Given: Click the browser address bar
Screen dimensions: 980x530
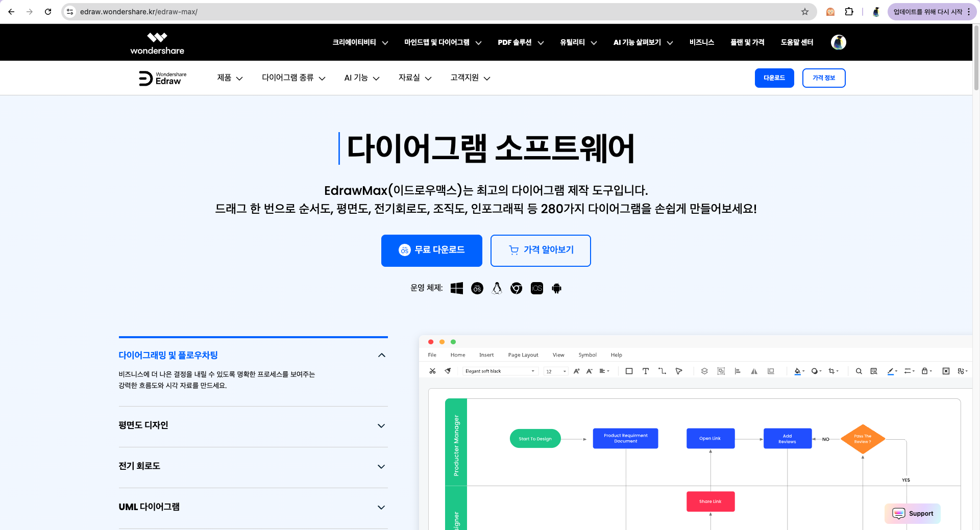Looking at the screenshot, I should pos(434,12).
